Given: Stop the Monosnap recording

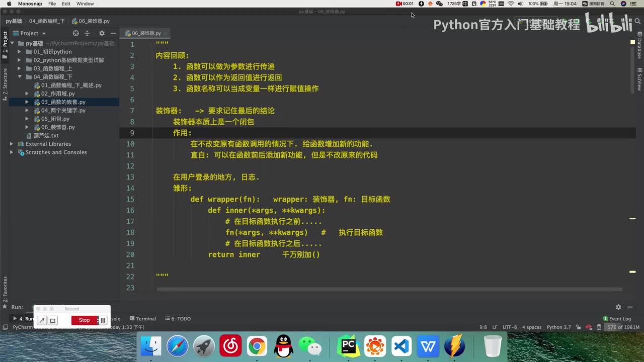Looking at the screenshot, I should [x=84, y=320].
